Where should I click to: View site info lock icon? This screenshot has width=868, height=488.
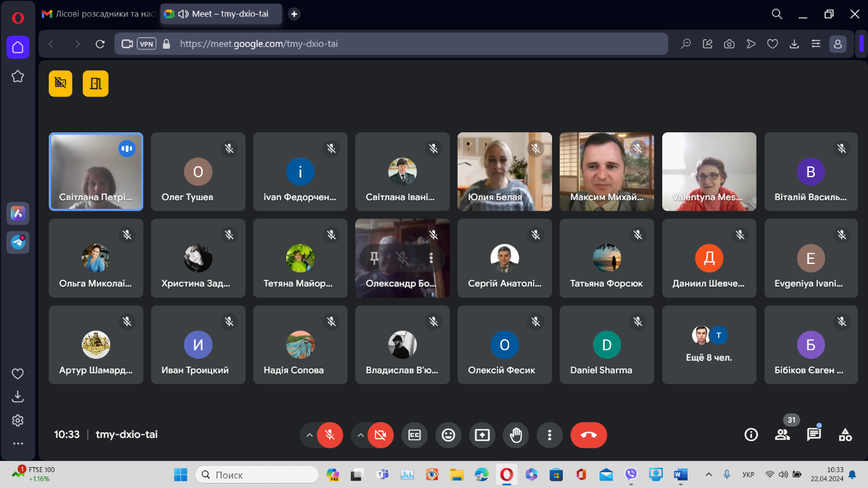coord(167,44)
